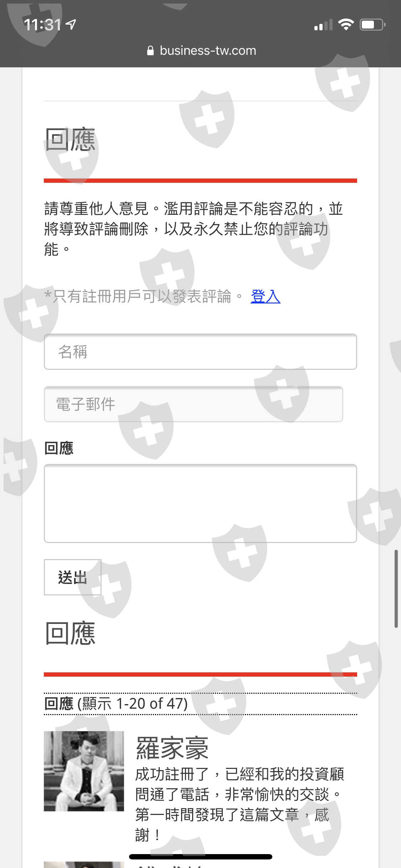Tap the battery indicator icon
The height and width of the screenshot is (868, 401).
(x=372, y=25)
